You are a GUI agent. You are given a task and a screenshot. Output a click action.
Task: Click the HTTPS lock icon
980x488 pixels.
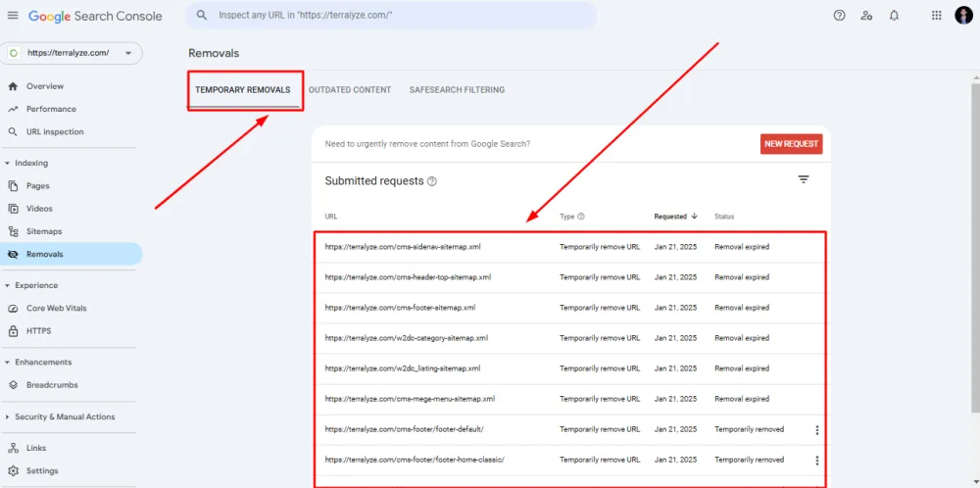click(x=13, y=331)
